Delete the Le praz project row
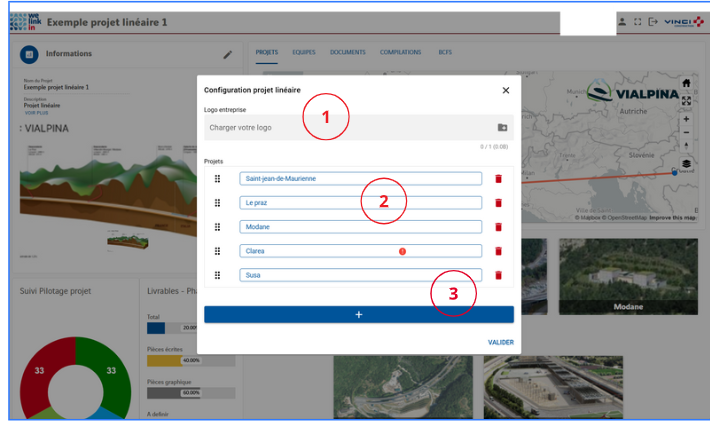Viewport: 710px width, 425px height. pos(498,203)
